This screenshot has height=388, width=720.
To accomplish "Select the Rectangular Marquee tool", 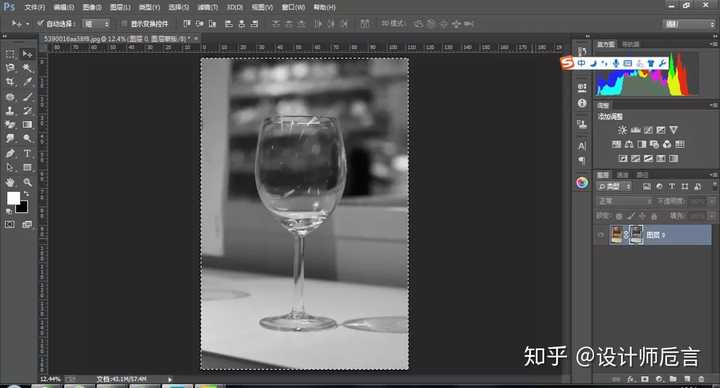I will [10, 54].
